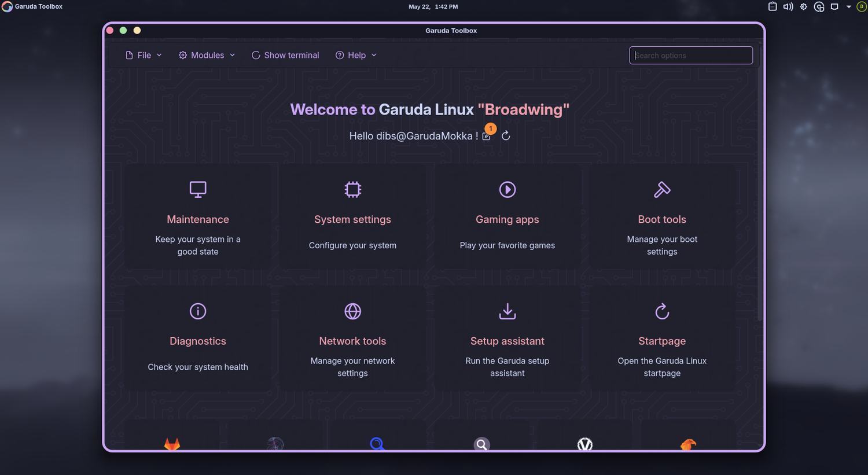Expand the Modules chevron arrow
This screenshot has width=868, height=475.
[x=233, y=55]
